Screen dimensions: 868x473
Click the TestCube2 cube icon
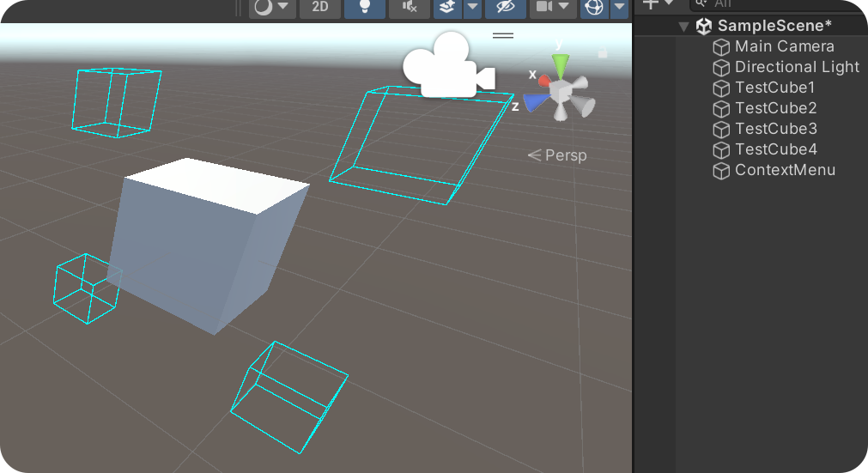(x=721, y=109)
